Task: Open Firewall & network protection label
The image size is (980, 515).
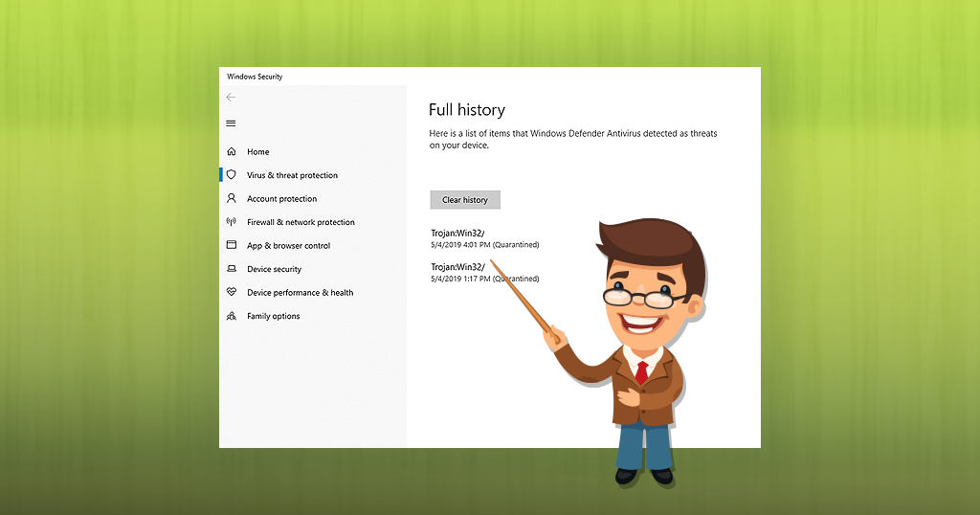Action: (301, 222)
